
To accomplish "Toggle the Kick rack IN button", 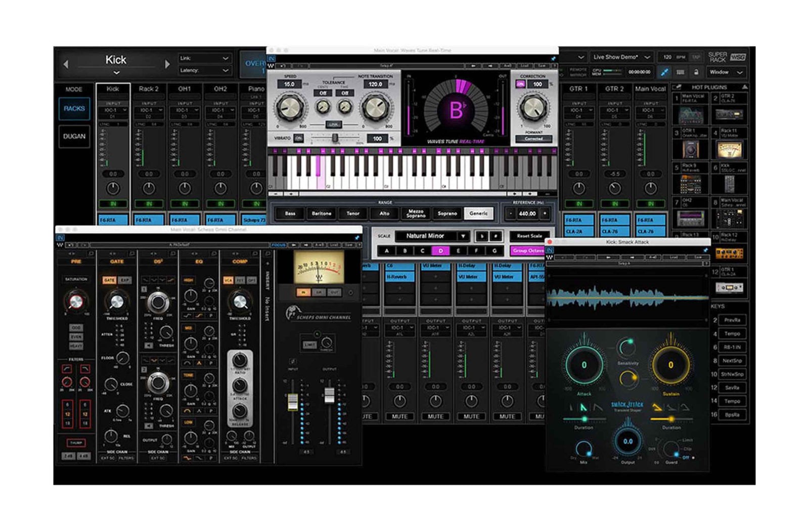I will point(113,204).
